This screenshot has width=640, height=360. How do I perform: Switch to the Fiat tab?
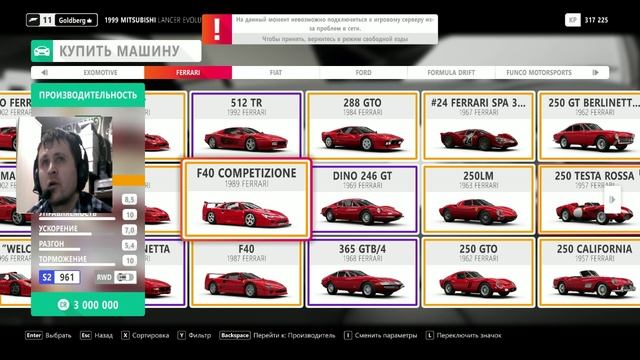point(276,73)
